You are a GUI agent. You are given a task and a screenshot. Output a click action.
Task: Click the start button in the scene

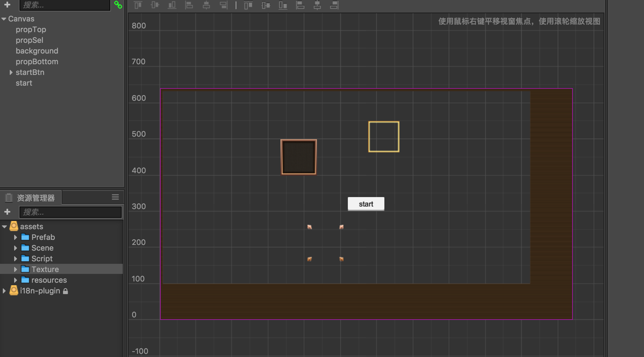[366, 204]
